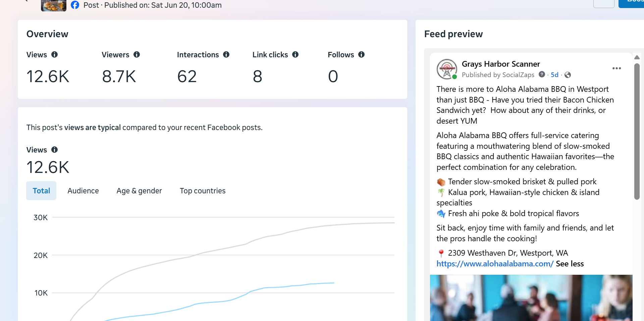Click the Facebook logo icon in the header
Screen dimensions: 644x321
pos(75,5)
